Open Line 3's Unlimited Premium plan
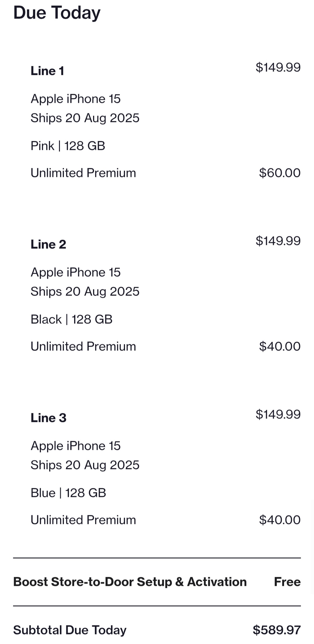 point(83,520)
